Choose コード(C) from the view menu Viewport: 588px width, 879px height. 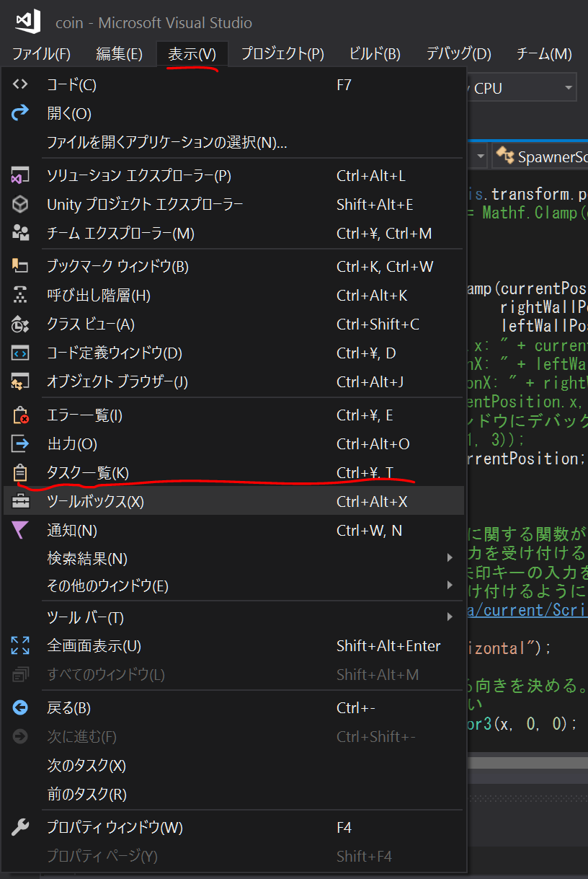[x=233, y=84]
